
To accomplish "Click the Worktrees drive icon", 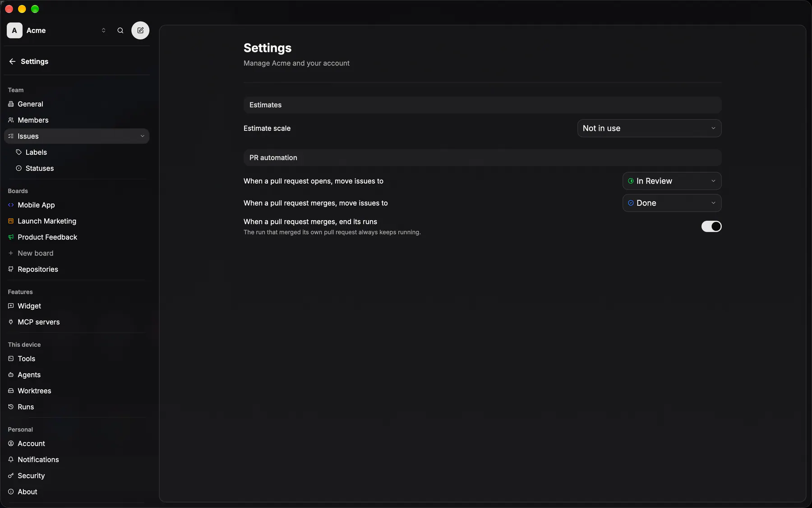I will (x=11, y=391).
